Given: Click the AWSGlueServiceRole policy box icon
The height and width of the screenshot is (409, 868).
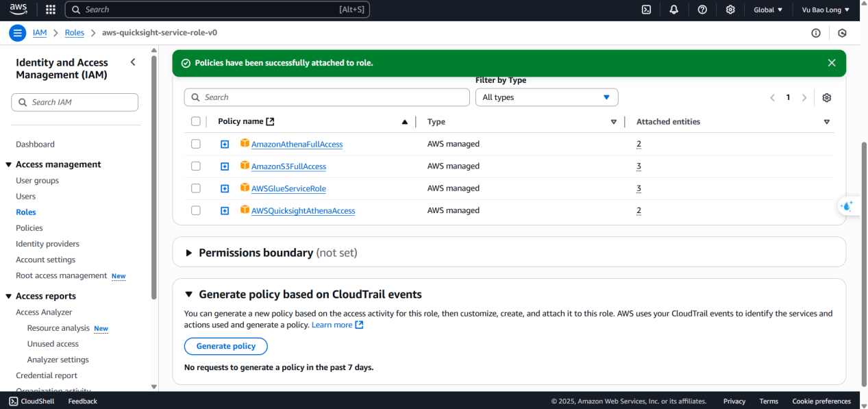Looking at the screenshot, I should 245,187.
